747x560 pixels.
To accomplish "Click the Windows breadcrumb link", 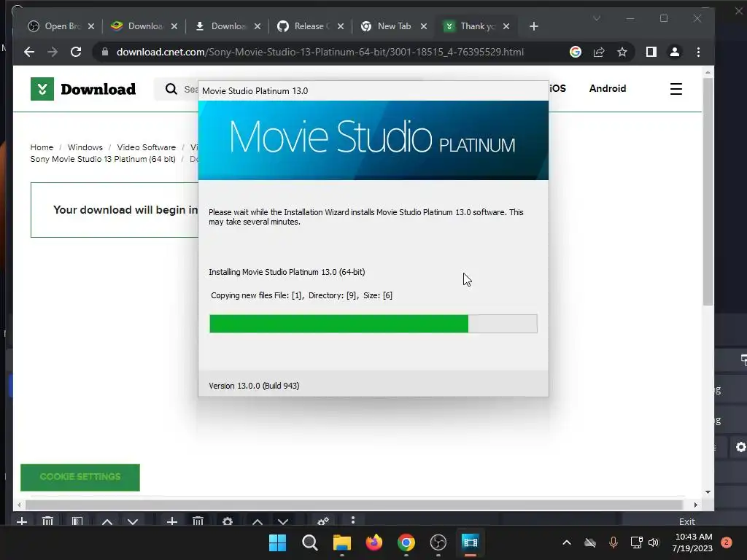I will pyautogui.click(x=85, y=147).
